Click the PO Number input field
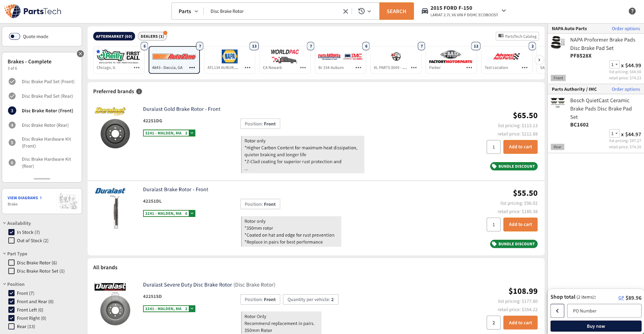 (604, 311)
